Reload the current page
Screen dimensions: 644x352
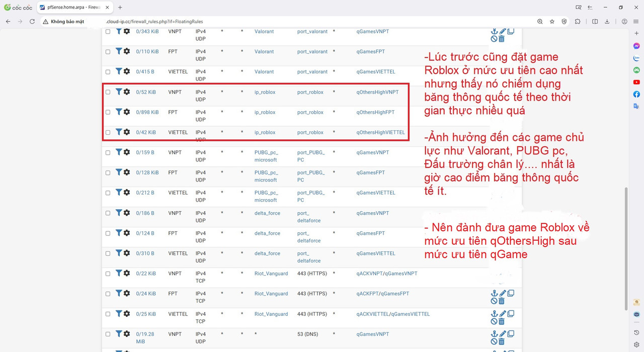pos(32,22)
